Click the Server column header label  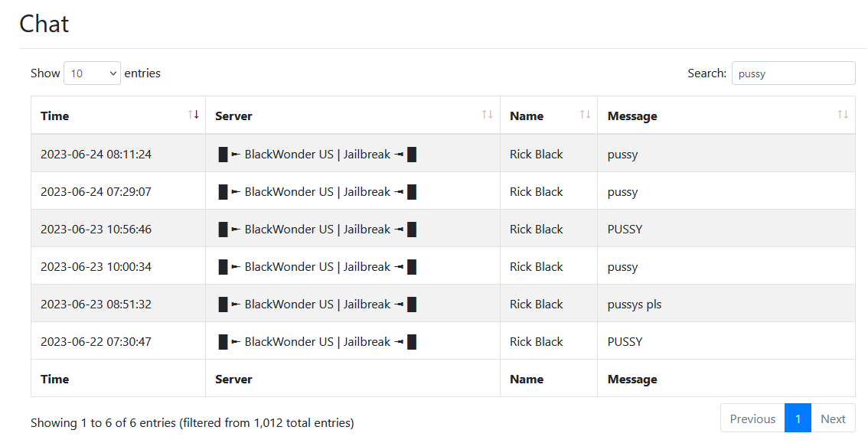[233, 116]
